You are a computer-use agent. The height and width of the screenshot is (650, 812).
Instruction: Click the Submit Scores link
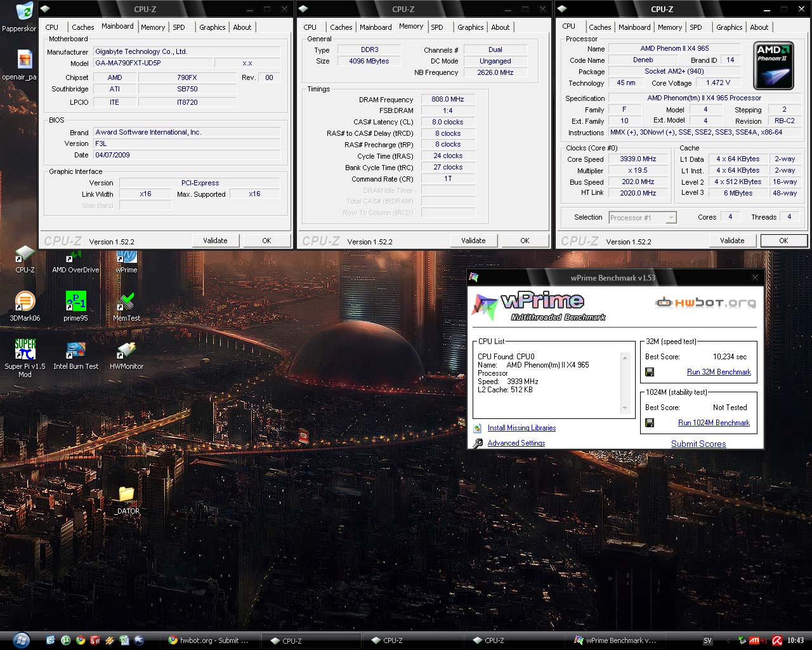[x=698, y=444]
